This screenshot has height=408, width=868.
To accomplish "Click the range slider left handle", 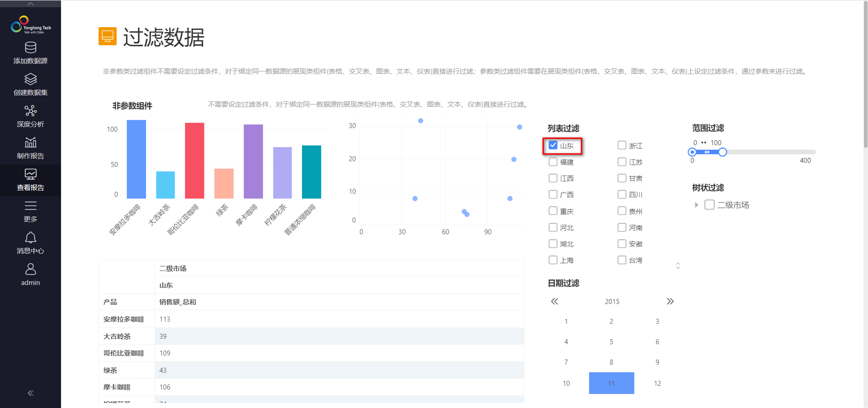I will click(692, 152).
